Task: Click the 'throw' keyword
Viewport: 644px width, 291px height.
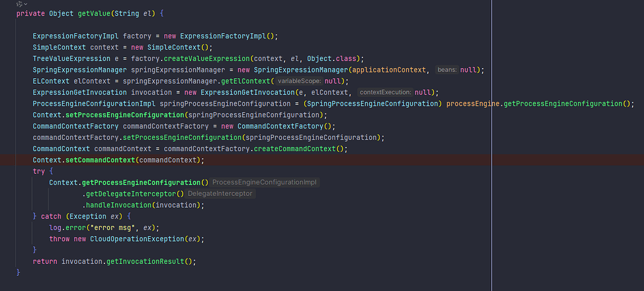Action: point(59,239)
